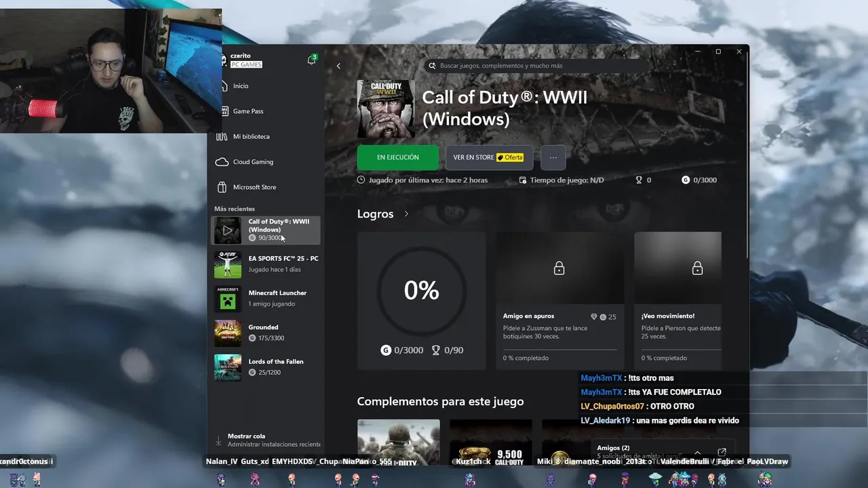Click the LV_Chupa0rtos07 OTRO OTRO message
Image resolution: width=868 pixels, height=488 pixels.
(637, 406)
